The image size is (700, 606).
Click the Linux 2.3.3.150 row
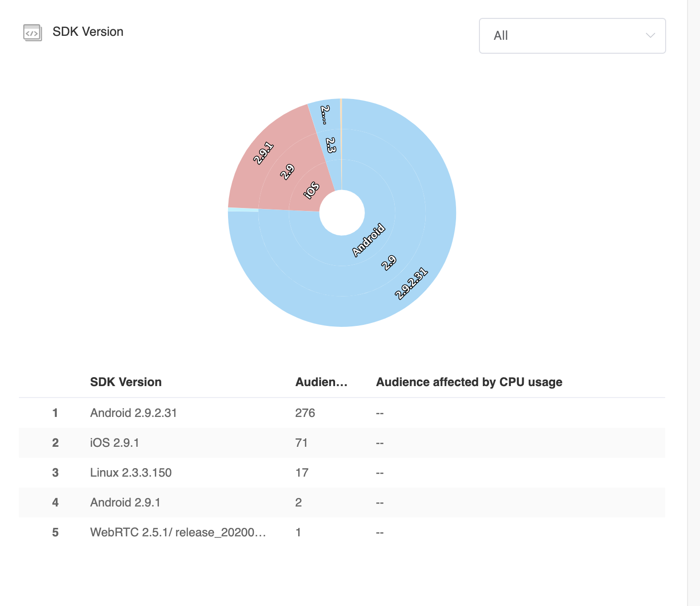pyautogui.click(x=130, y=473)
